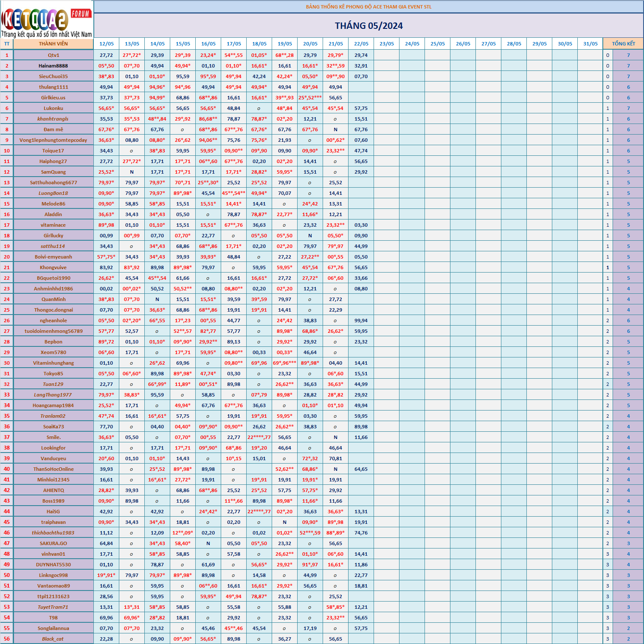The height and width of the screenshot is (644, 644).
Task: Select the tuoidoimenhmong56789 member cell
Action: 53,331
